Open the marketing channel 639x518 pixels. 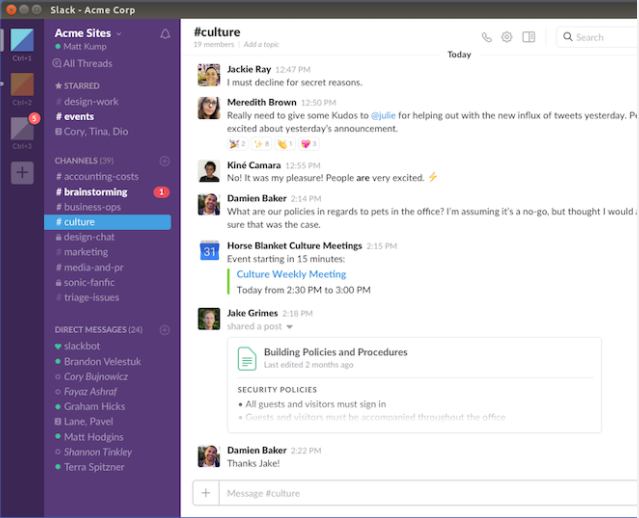tap(82, 252)
